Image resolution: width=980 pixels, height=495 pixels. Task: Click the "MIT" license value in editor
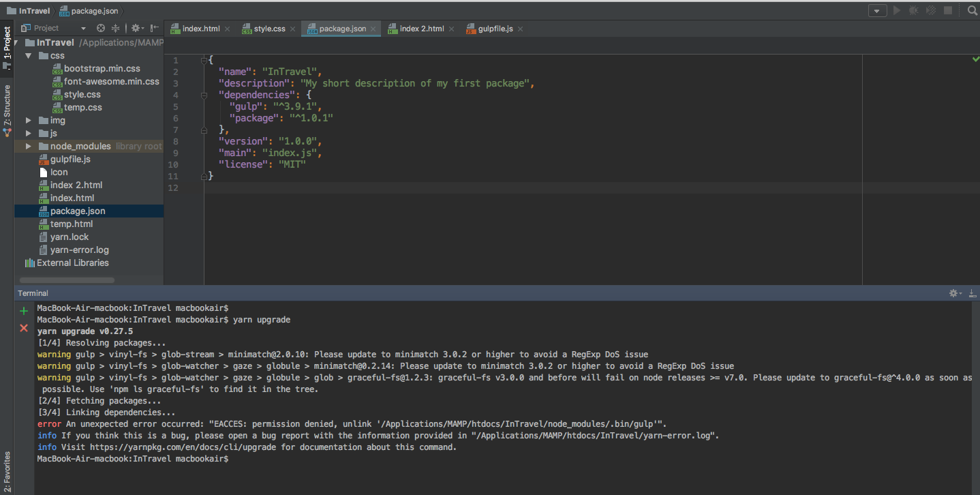click(291, 164)
